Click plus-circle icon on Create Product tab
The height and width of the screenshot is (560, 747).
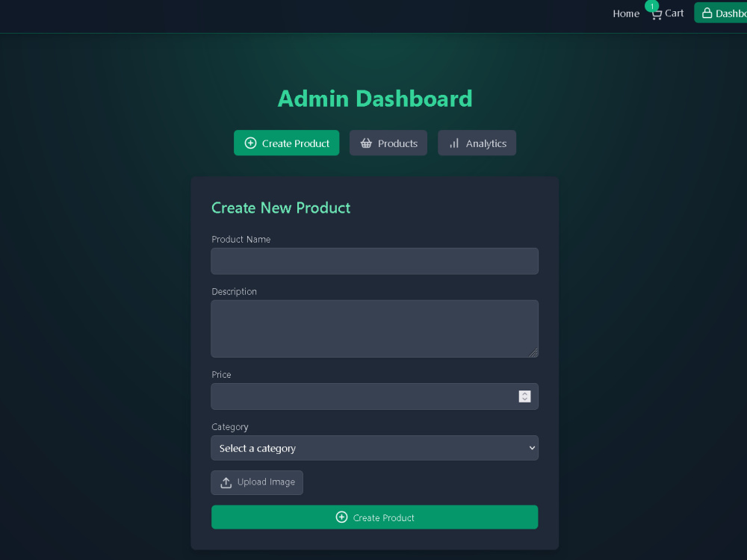[x=250, y=143]
